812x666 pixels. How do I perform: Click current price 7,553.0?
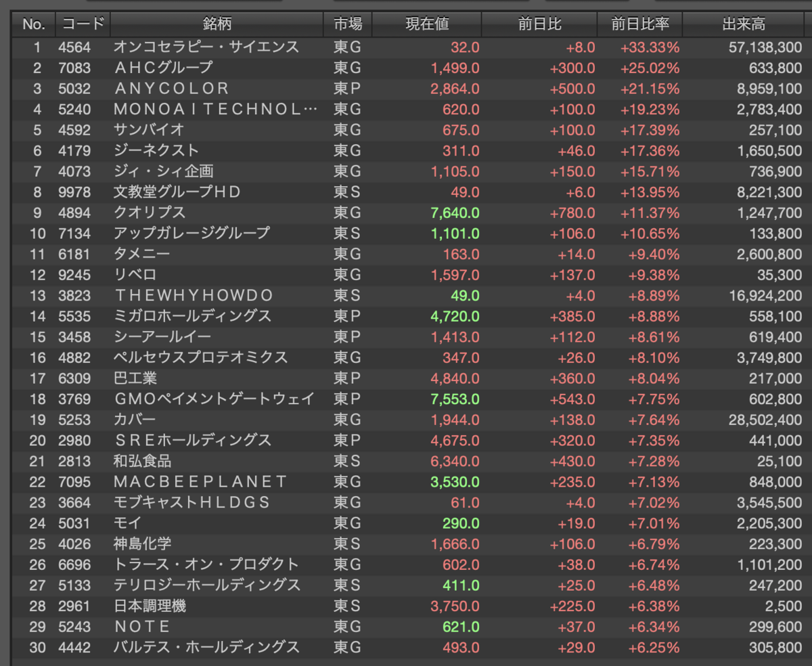[x=455, y=399]
